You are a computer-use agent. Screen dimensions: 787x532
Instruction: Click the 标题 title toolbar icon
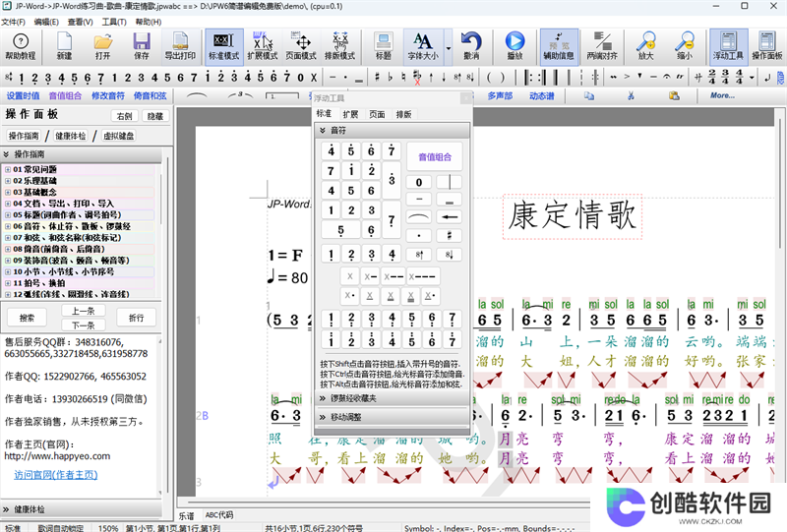(384, 46)
